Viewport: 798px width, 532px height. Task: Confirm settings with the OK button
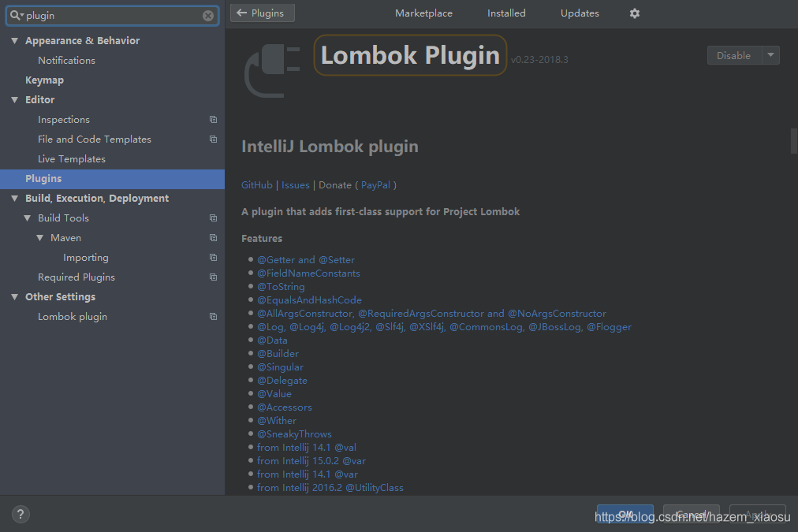tap(625, 514)
